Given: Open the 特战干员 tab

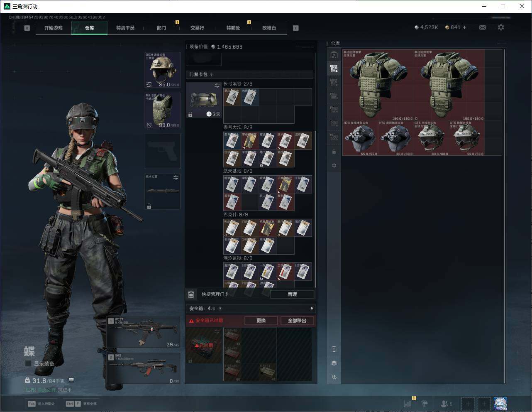Looking at the screenshot, I should click(x=125, y=28).
